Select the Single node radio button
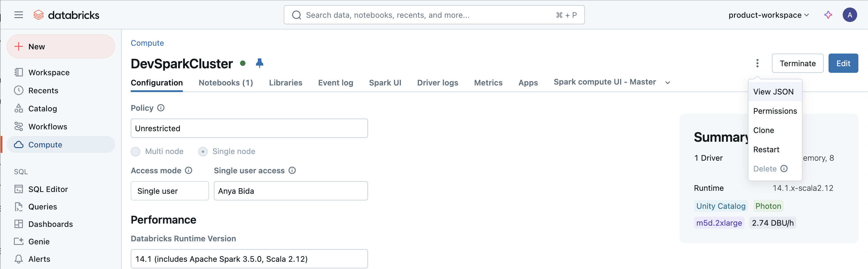This screenshot has height=269, width=868. [203, 152]
